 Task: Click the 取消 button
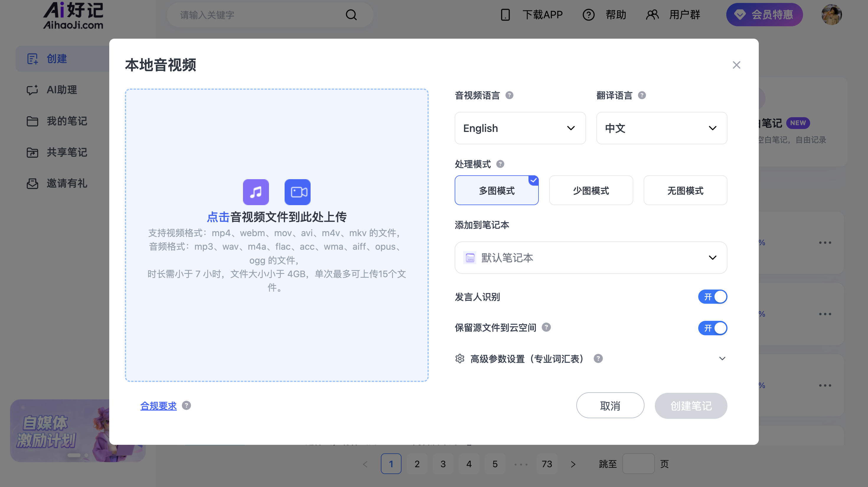pos(610,406)
